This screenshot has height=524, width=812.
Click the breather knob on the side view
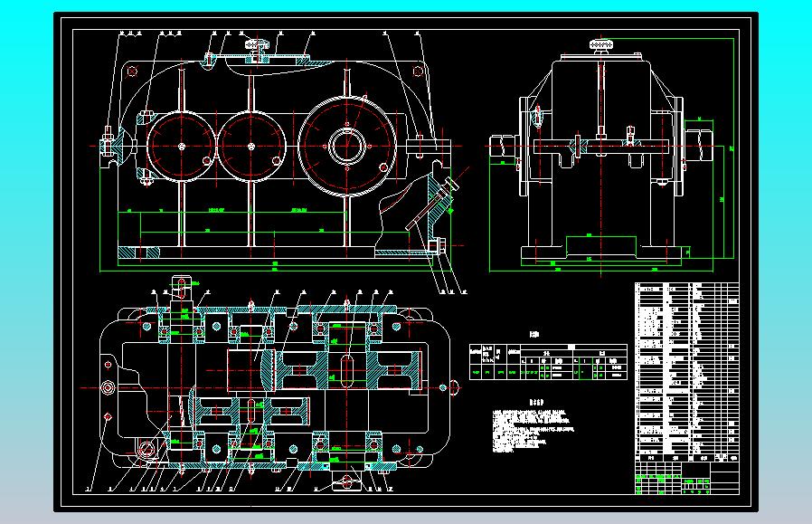coord(601,45)
